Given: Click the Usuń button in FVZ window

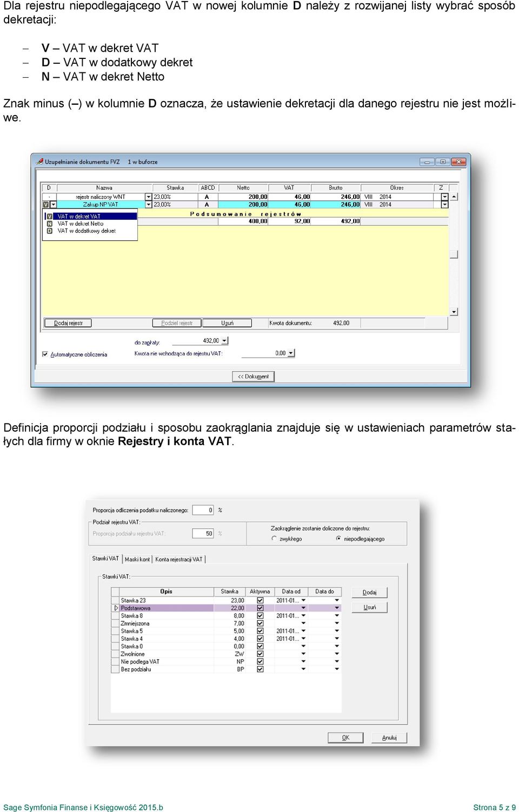Looking at the screenshot, I should click(x=227, y=323).
